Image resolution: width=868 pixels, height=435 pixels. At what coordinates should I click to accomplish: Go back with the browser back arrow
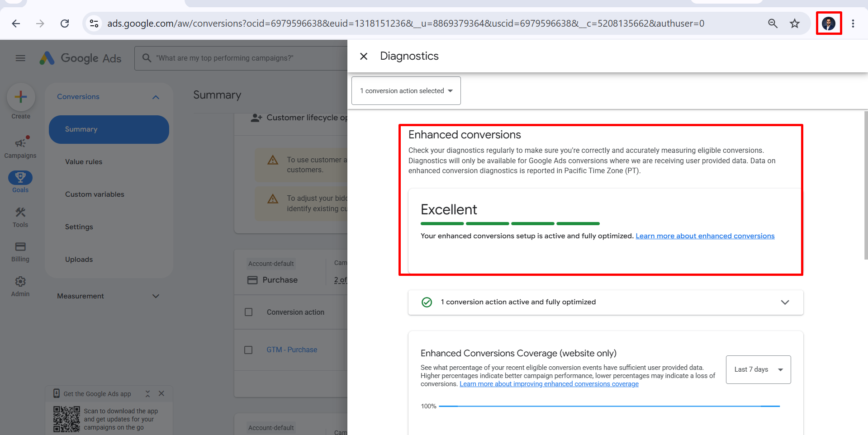point(16,24)
